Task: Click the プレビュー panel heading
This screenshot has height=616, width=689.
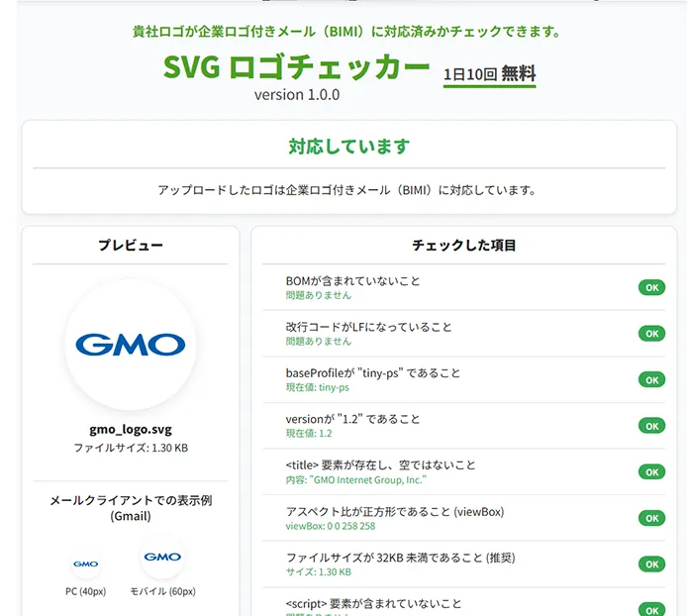Action: click(131, 245)
